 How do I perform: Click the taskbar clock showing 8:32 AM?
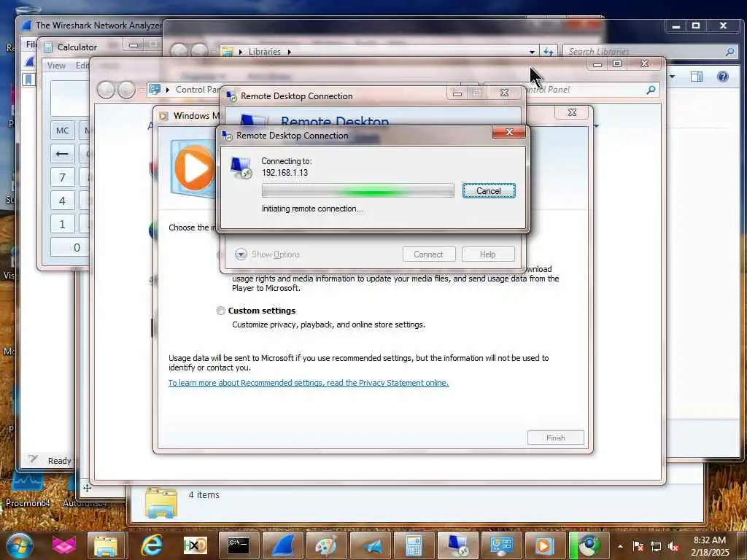coord(710,546)
